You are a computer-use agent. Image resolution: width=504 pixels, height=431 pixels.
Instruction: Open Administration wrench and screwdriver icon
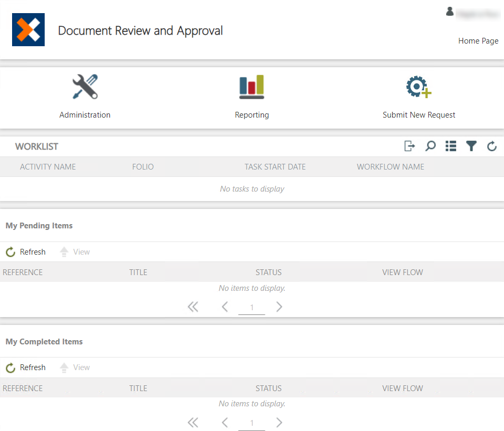point(85,87)
